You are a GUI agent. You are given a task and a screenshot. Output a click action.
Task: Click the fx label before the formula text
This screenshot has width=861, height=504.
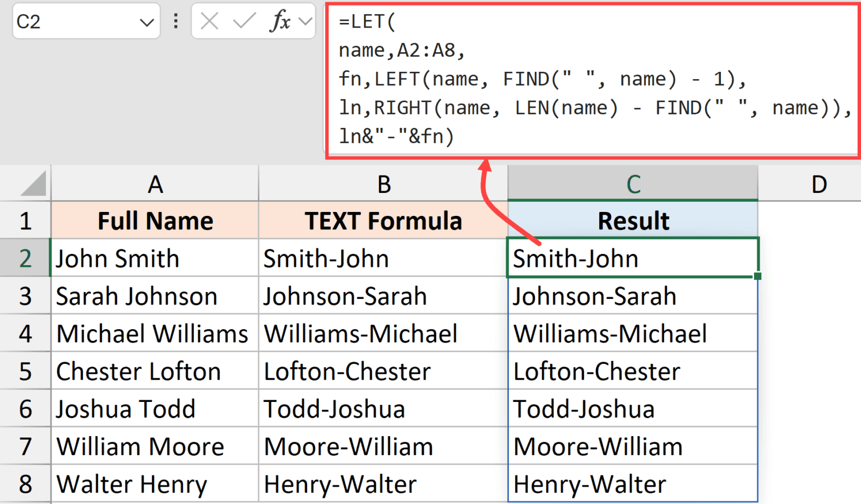280,21
